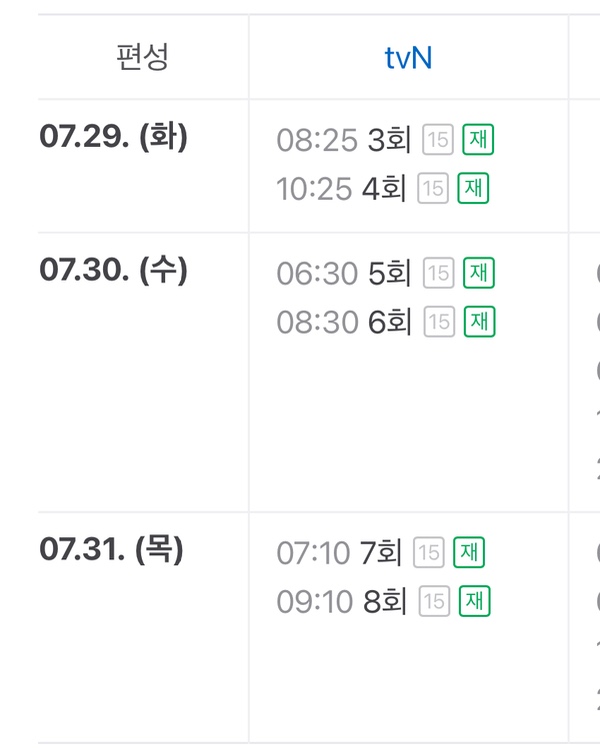
Task: Click the 15 age rating icon for episode 4
Action: [433, 188]
